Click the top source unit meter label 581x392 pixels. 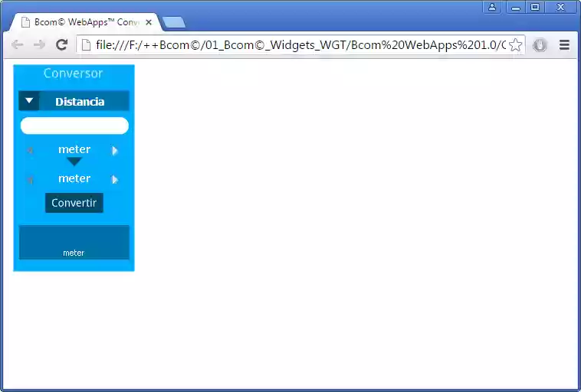click(74, 149)
